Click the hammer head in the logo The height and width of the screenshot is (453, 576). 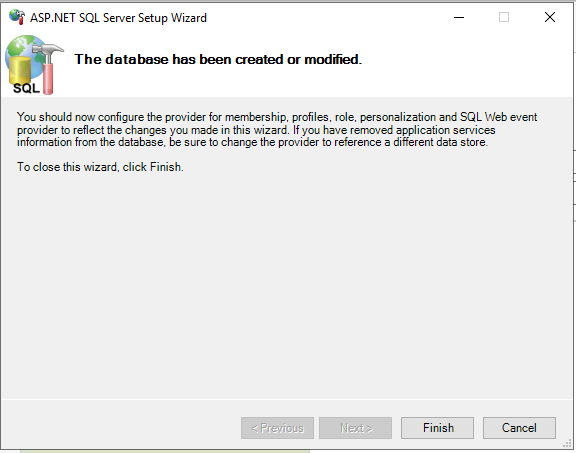point(49,52)
